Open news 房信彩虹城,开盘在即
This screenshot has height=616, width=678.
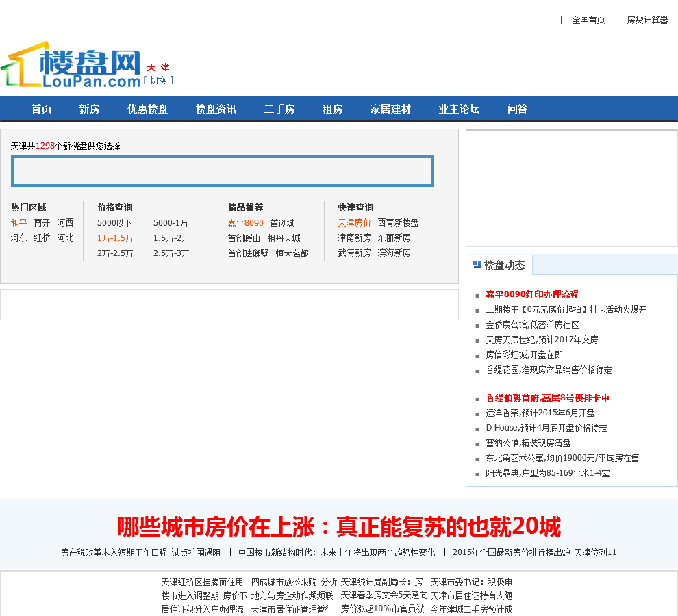pyautogui.click(x=524, y=355)
